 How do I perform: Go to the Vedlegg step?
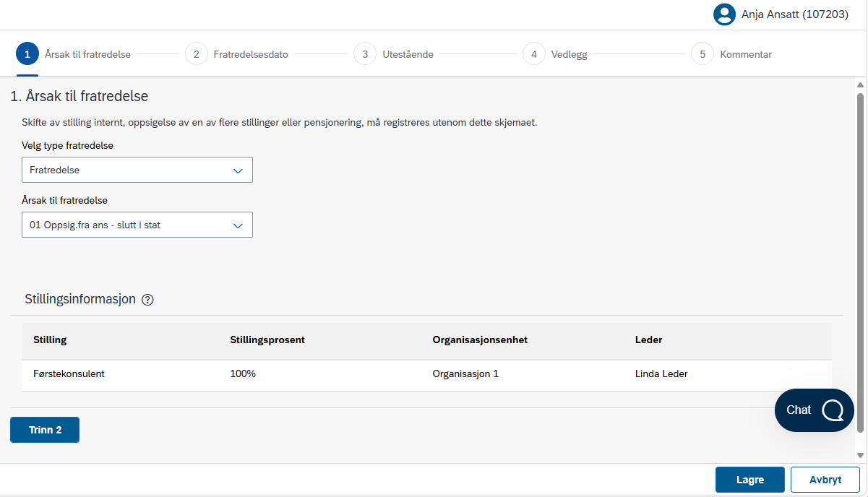570,54
